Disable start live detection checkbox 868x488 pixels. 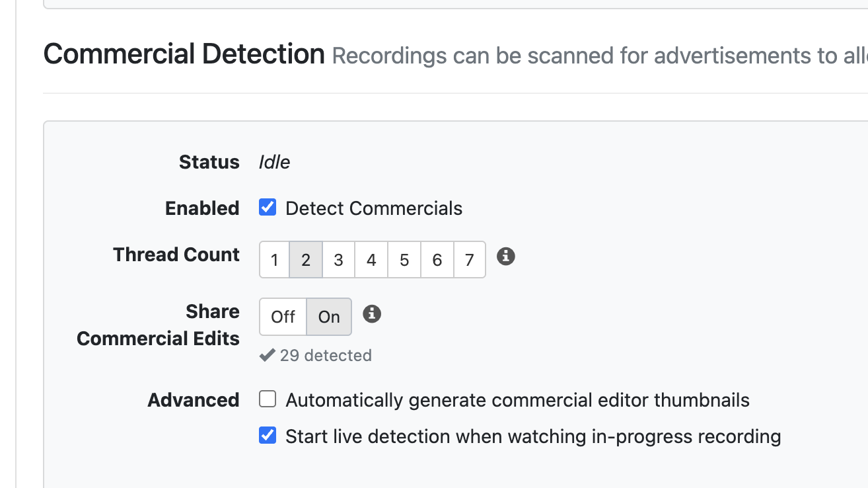pos(268,436)
